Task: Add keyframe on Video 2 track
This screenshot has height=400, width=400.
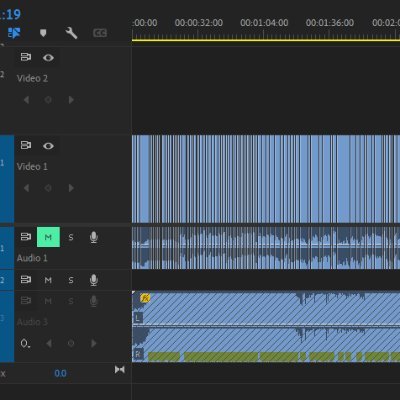Action: [48, 100]
